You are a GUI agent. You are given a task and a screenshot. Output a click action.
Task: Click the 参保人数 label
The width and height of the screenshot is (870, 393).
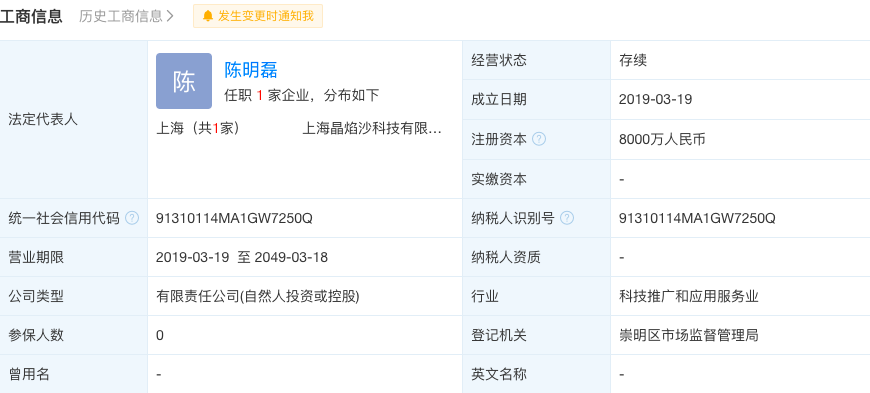coord(36,335)
